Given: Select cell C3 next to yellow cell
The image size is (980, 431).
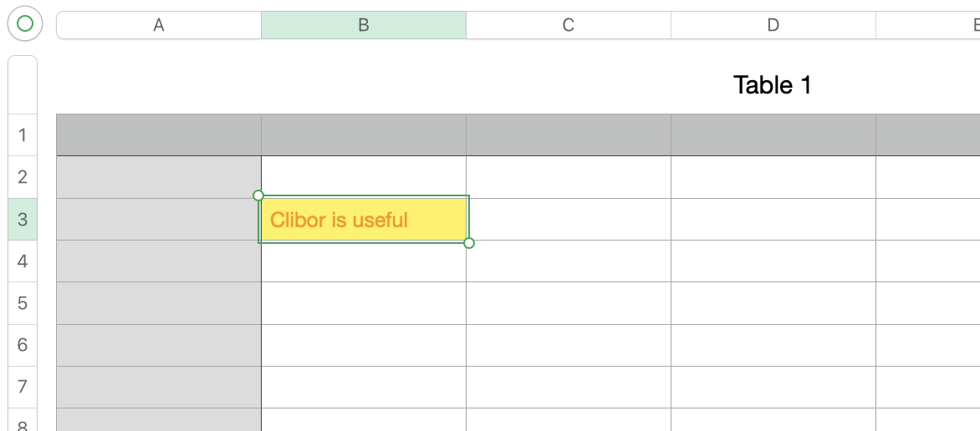Looking at the screenshot, I should point(568,219).
